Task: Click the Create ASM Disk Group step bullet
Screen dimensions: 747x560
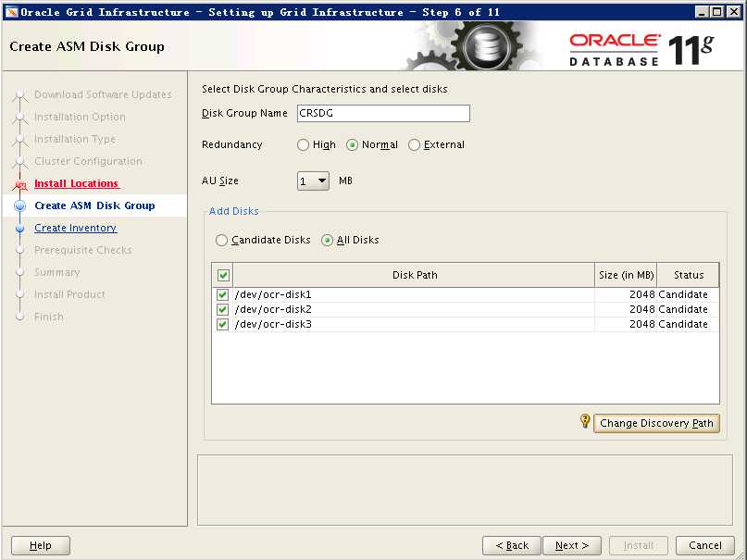Action: click(20, 205)
